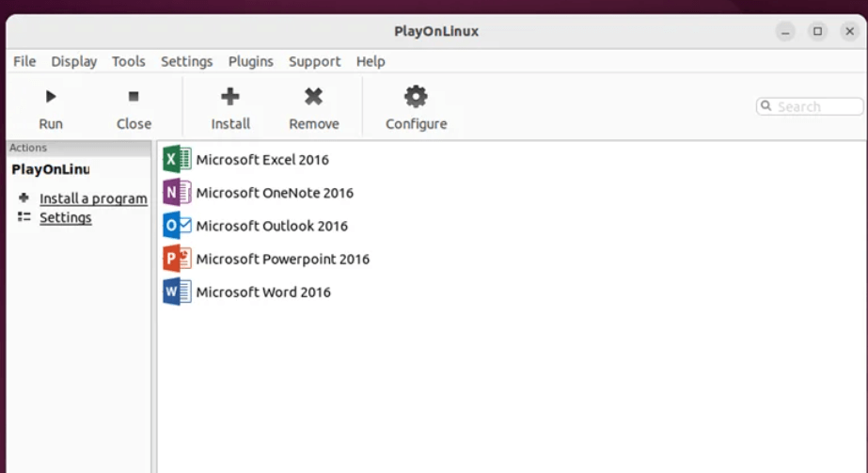Click the plus icon beside Install a program

click(x=24, y=197)
